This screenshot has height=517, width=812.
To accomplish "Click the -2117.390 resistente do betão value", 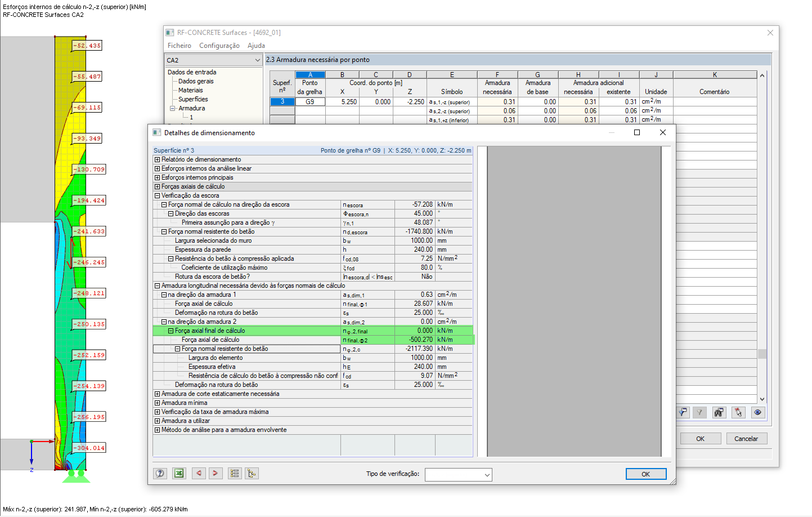I will click(415, 349).
